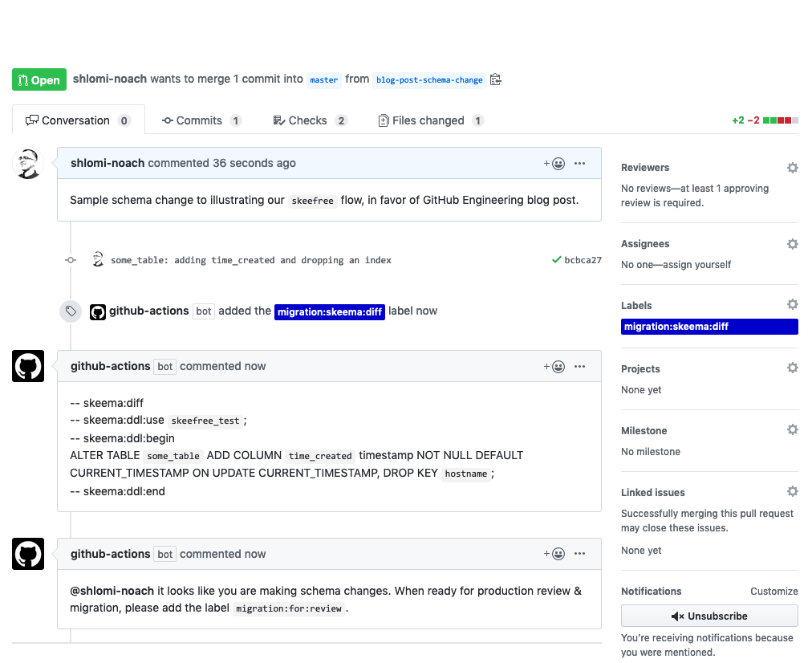Viewport: 812px width, 663px height.
Task: Add reaction to the skeema:diff bot comment
Action: click(554, 367)
